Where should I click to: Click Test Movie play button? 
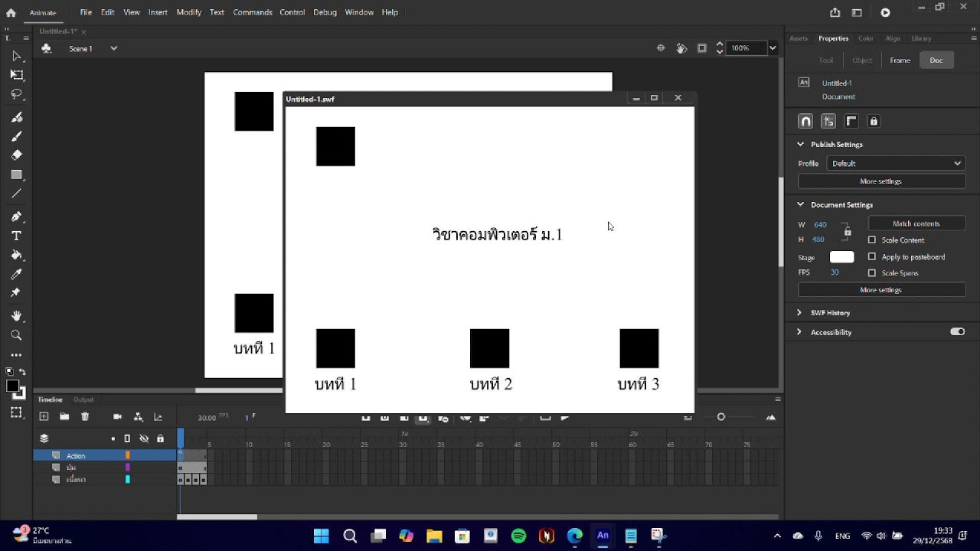pyautogui.click(x=885, y=12)
